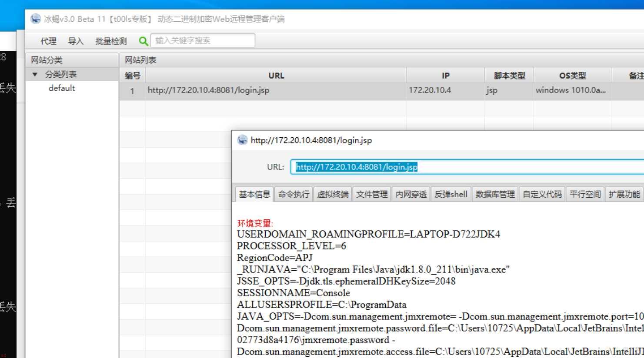The image size is (644, 358).
Task: Click the OS类型 column header
Action: 572,76
